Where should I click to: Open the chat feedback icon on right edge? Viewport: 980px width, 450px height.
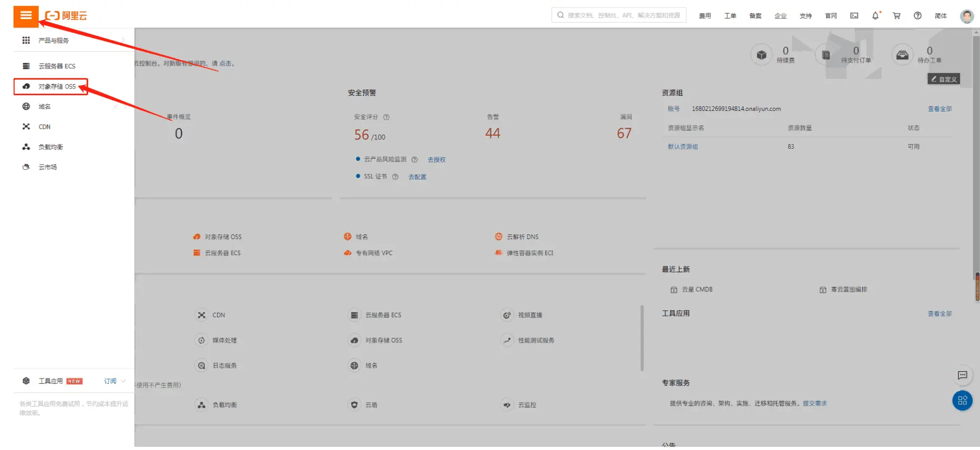click(x=962, y=375)
